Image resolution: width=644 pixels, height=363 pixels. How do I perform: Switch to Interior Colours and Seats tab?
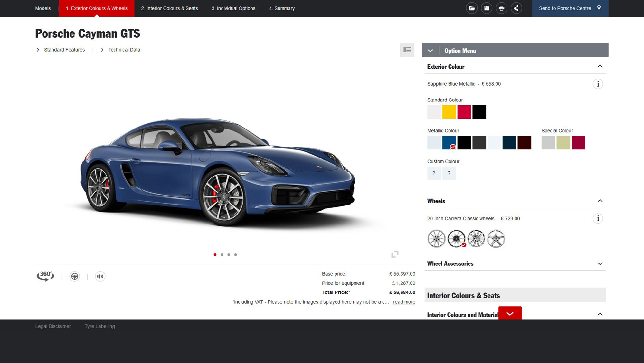pyautogui.click(x=169, y=8)
